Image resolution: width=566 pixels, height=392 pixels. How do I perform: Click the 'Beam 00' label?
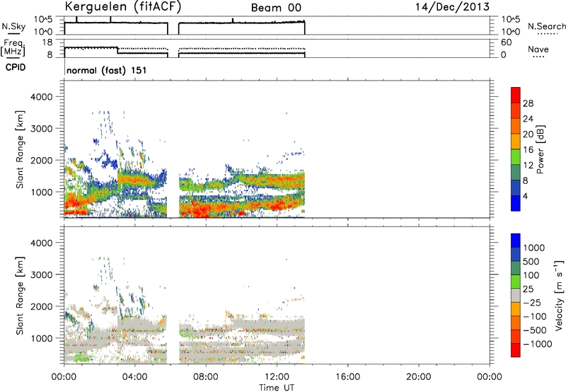coord(276,8)
